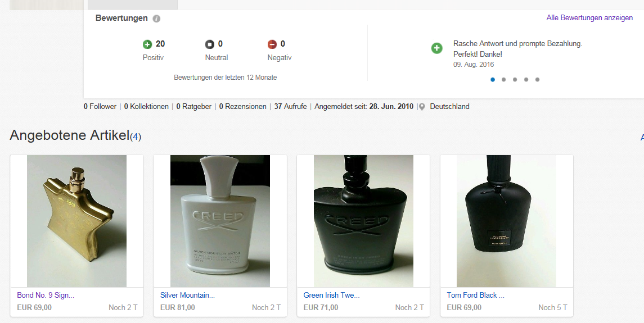Open the Silver Mountain... listing link
This screenshot has width=644, height=323.
click(x=187, y=295)
